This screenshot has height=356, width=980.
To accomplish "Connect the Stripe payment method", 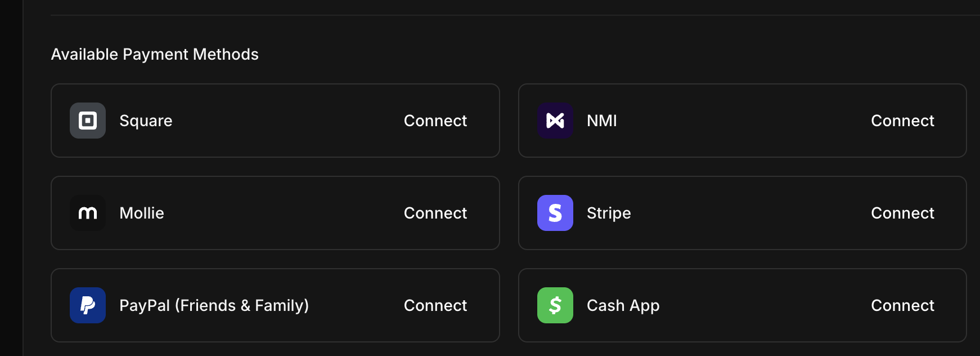I will click(x=902, y=213).
